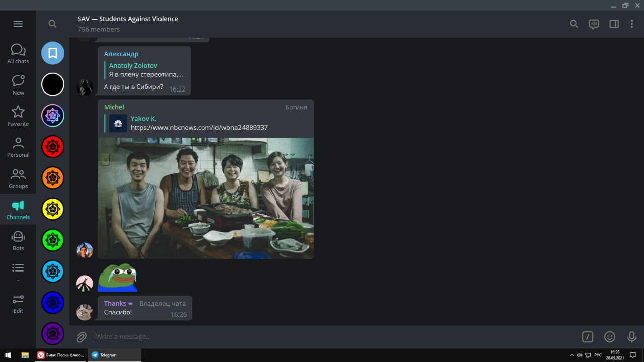This screenshot has height=362, width=644.
Task: Open SAV group header info
Action: click(128, 19)
